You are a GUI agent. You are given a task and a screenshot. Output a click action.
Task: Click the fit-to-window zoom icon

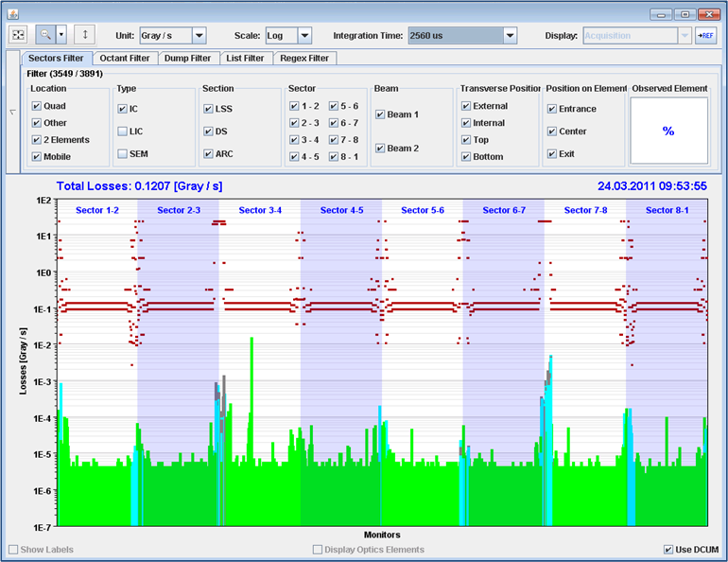18,35
